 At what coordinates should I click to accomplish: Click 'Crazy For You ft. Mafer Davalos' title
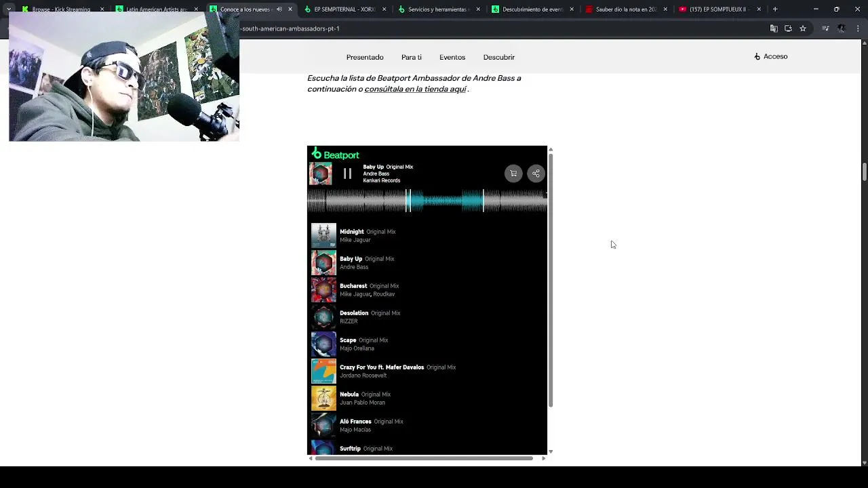[382, 367]
